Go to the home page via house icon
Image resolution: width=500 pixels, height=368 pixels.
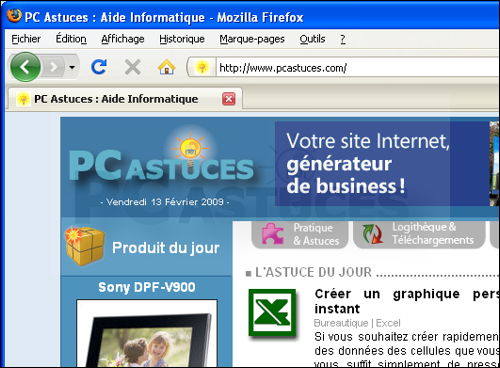pyautogui.click(x=166, y=67)
